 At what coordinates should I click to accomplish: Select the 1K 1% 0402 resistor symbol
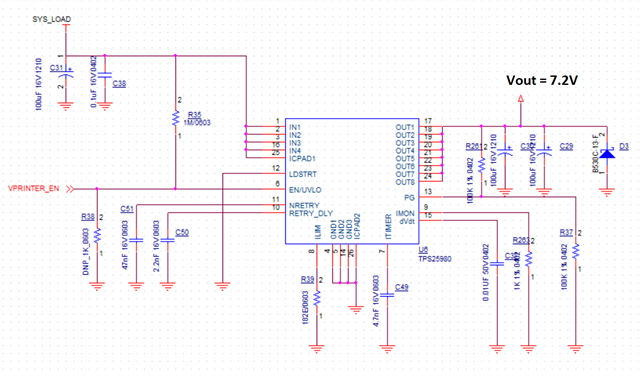click(529, 259)
